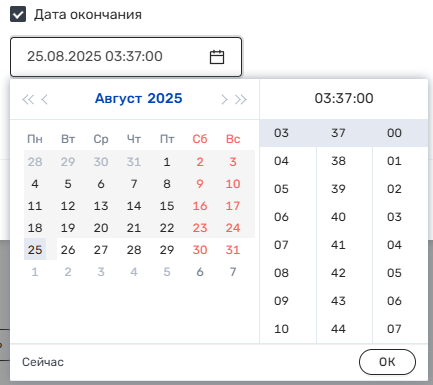Select minute 42 in the minutes column

point(338,273)
